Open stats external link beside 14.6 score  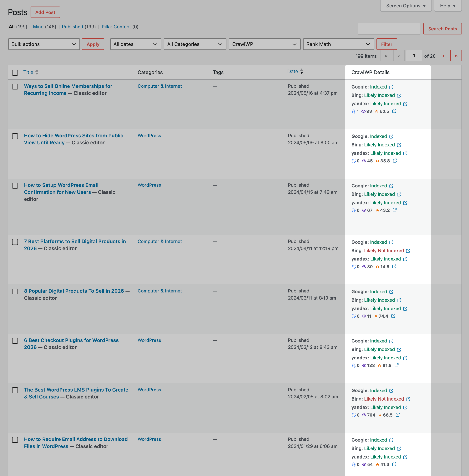(x=394, y=266)
